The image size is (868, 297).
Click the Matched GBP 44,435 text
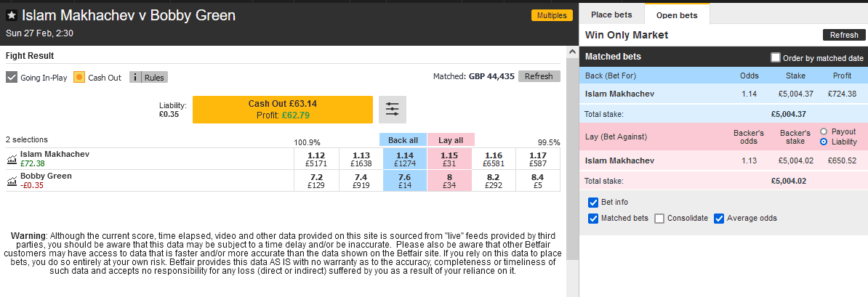pyautogui.click(x=474, y=77)
